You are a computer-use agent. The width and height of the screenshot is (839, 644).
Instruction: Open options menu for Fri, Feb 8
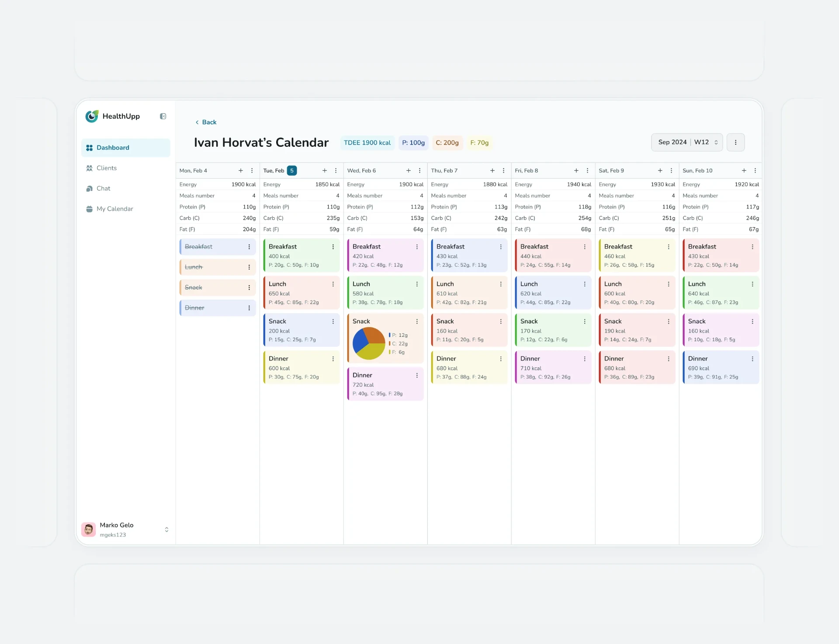click(588, 171)
